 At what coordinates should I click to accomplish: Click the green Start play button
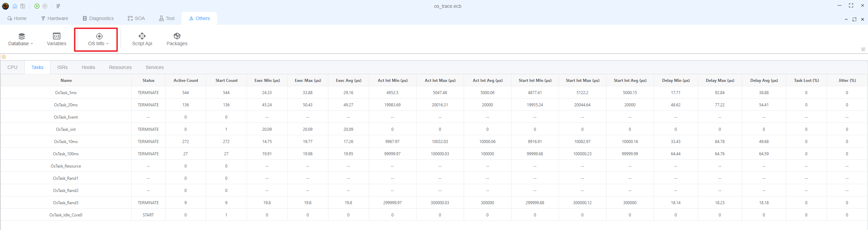pyautogui.click(x=37, y=6)
